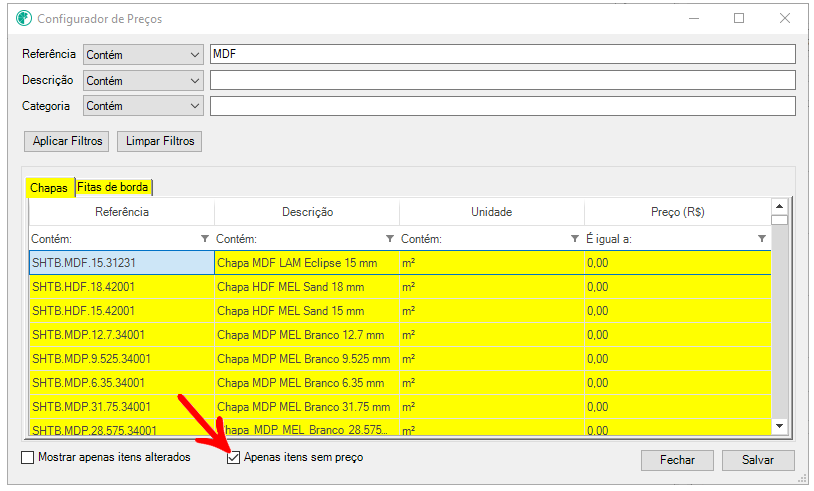Open the Referência Contém dropdown

click(143, 54)
